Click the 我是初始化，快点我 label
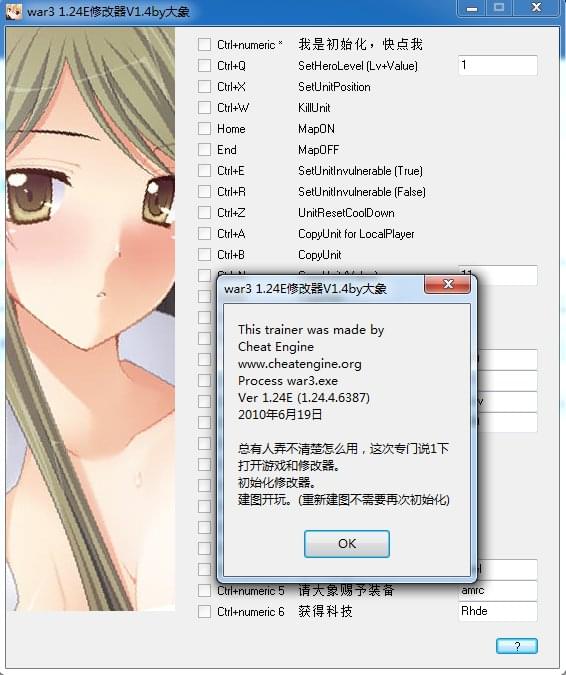The width and height of the screenshot is (566, 675). tap(360, 44)
